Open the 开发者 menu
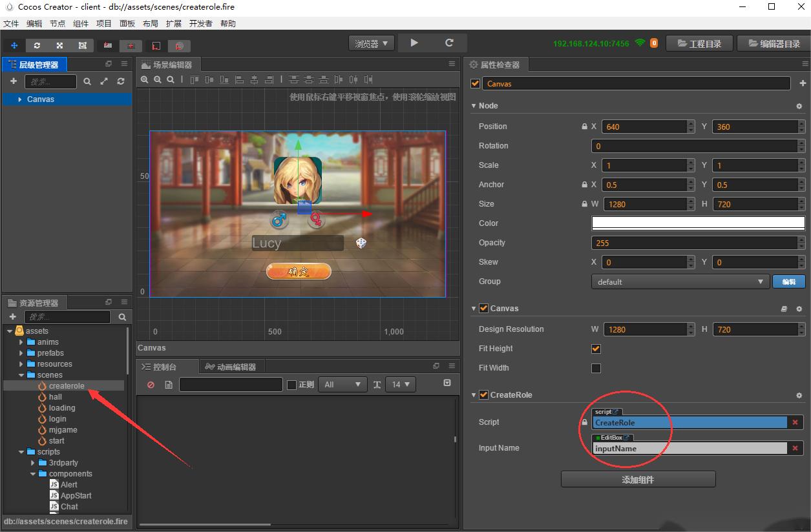811x532 pixels. pos(200,23)
